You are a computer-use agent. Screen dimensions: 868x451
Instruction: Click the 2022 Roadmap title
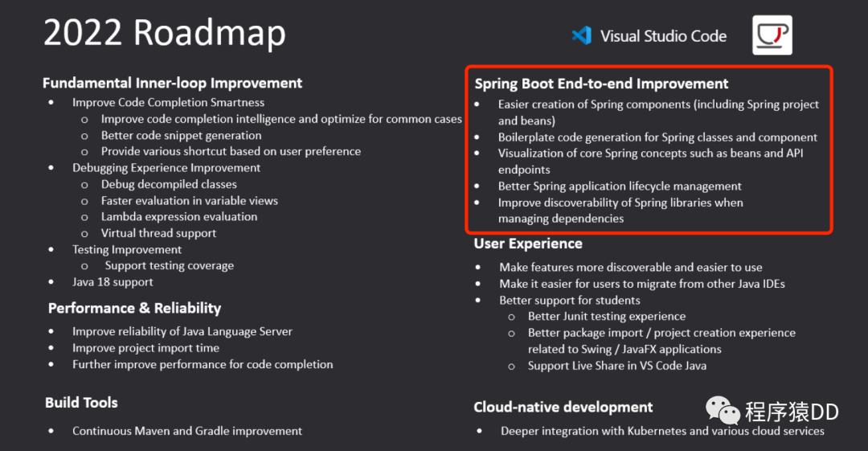164,34
